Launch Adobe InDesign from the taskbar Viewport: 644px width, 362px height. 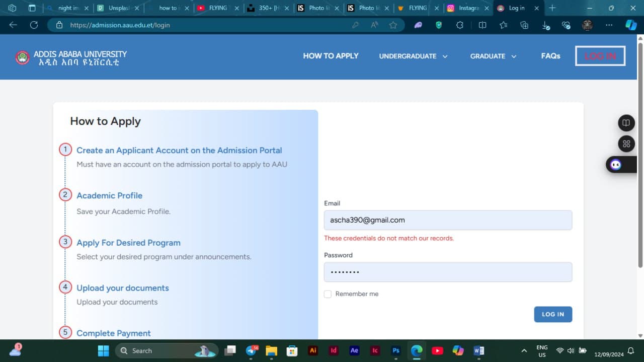point(334,350)
